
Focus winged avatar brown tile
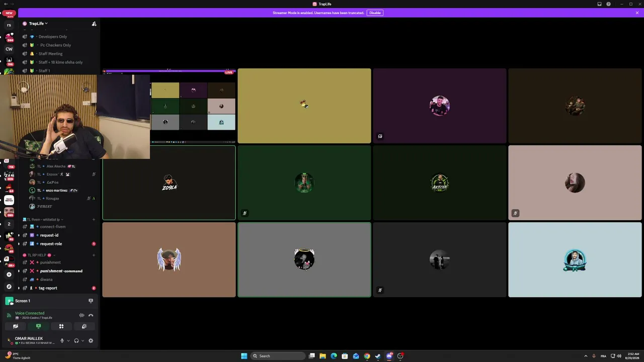169,260
